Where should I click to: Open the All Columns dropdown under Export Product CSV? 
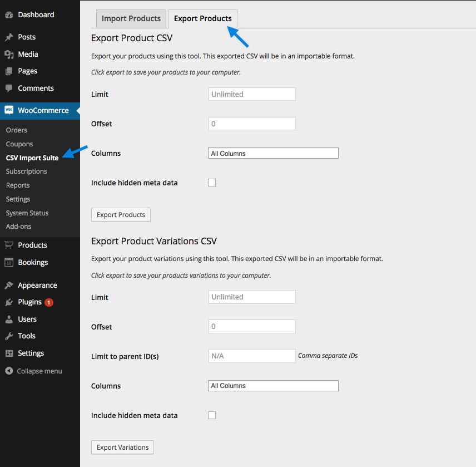[272, 153]
